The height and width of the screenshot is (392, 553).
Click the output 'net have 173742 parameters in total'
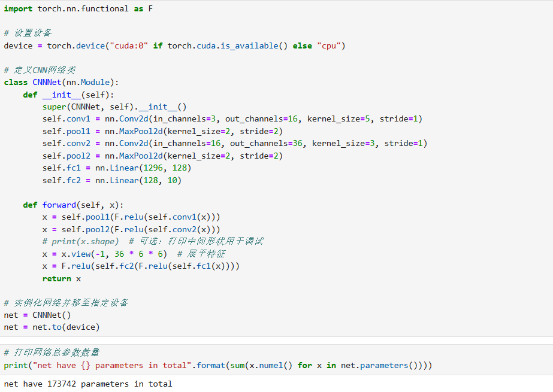[88, 384]
